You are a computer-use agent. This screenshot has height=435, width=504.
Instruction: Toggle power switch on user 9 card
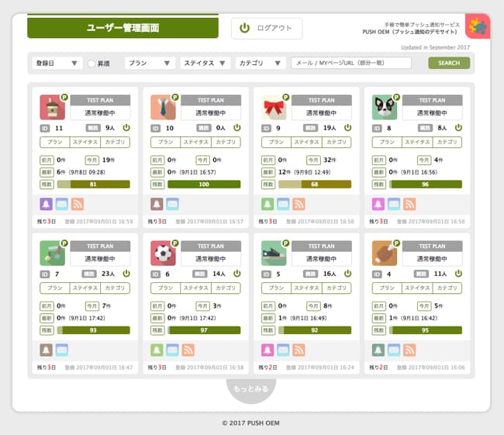click(x=348, y=128)
